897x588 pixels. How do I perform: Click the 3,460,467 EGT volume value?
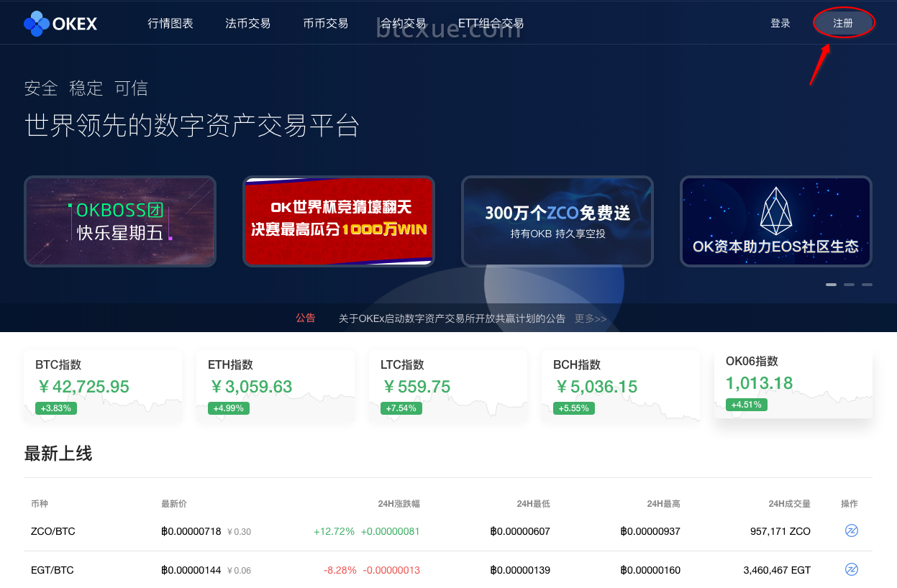pos(777,570)
